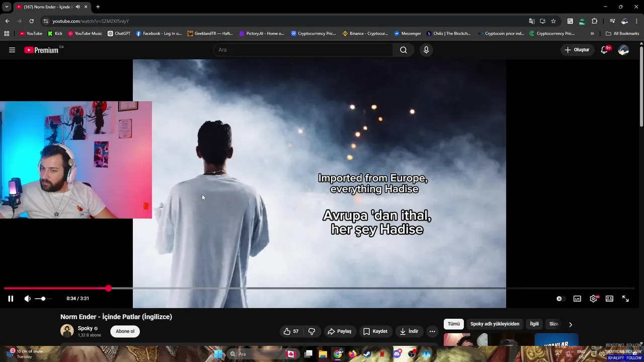Click Kaydet save button
This screenshot has width=644, height=362.
[x=375, y=331]
